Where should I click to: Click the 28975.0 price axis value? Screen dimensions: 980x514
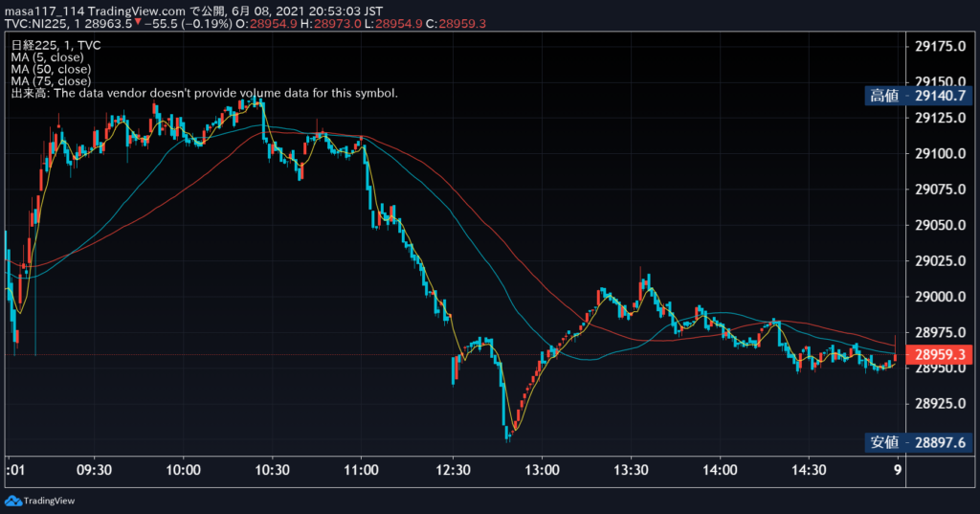coord(940,333)
